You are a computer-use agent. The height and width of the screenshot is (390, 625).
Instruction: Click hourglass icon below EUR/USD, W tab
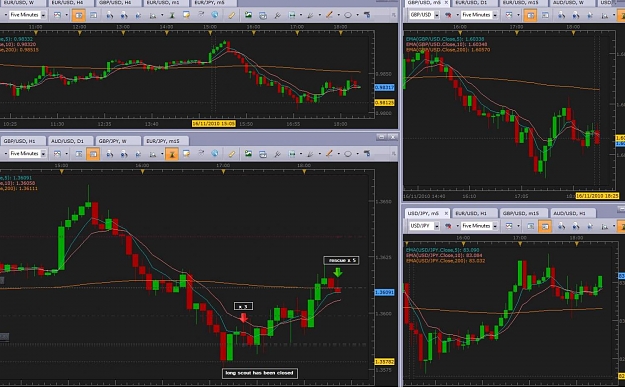coord(172,15)
